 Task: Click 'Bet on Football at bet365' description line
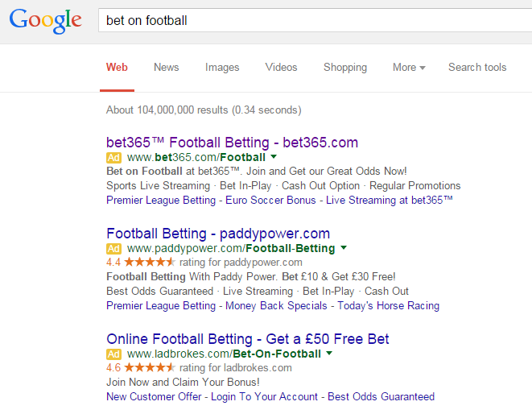click(257, 172)
